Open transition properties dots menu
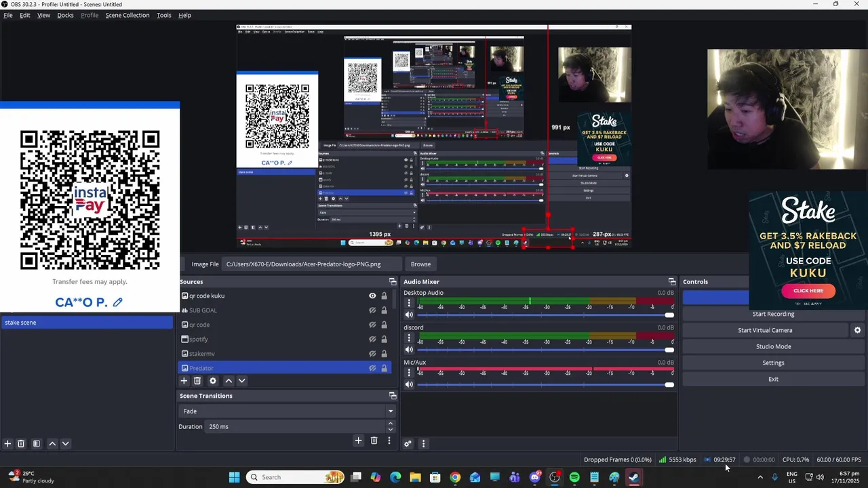 click(x=389, y=441)
